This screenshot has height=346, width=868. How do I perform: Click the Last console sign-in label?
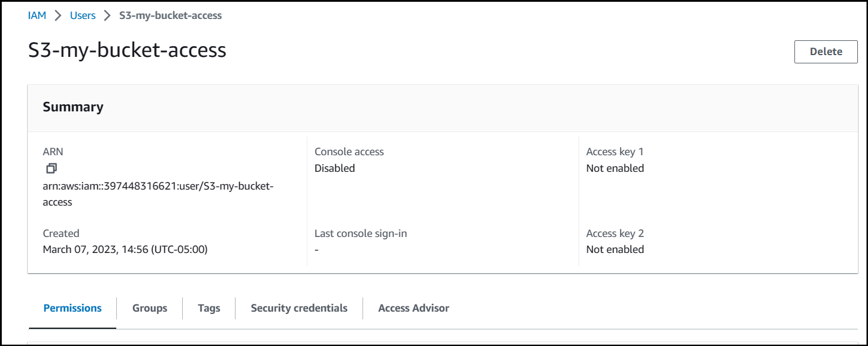point(361,233)
